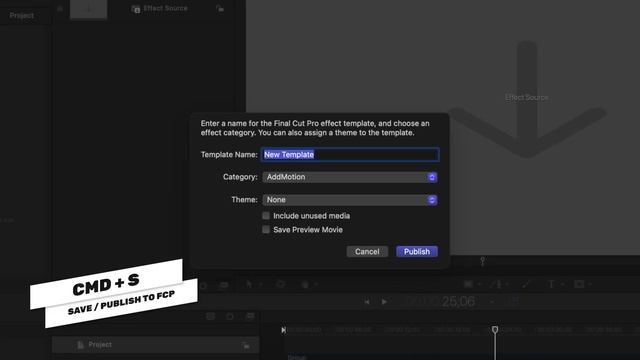This screenshot has height=360, width=640.
Task: Tick the Save Preview Movie checkbox
Action: point(266,229)
